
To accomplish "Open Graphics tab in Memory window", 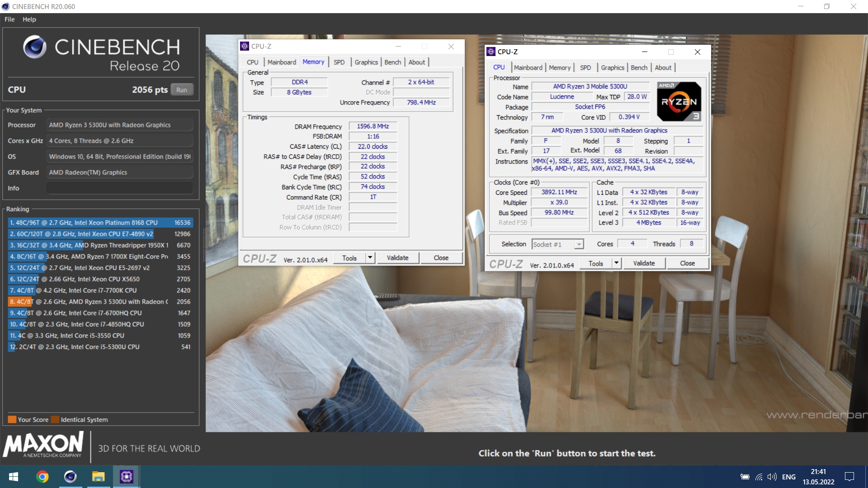I will (x=366, y=62).
